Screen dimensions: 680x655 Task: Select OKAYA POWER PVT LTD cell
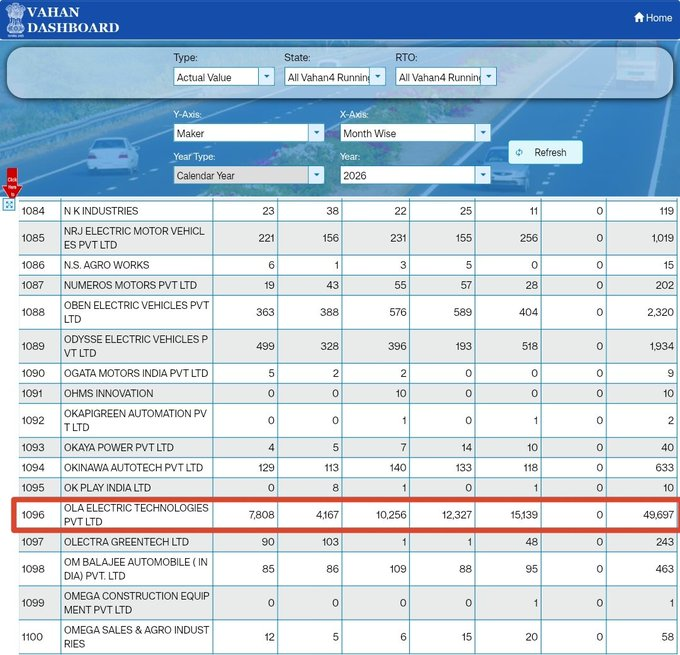click(x=137, y=447)
